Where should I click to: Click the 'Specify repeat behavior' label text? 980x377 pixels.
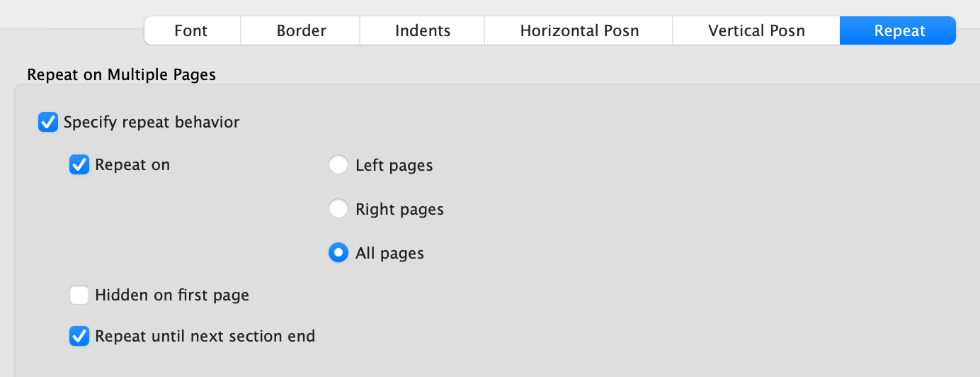coord(152,123)
